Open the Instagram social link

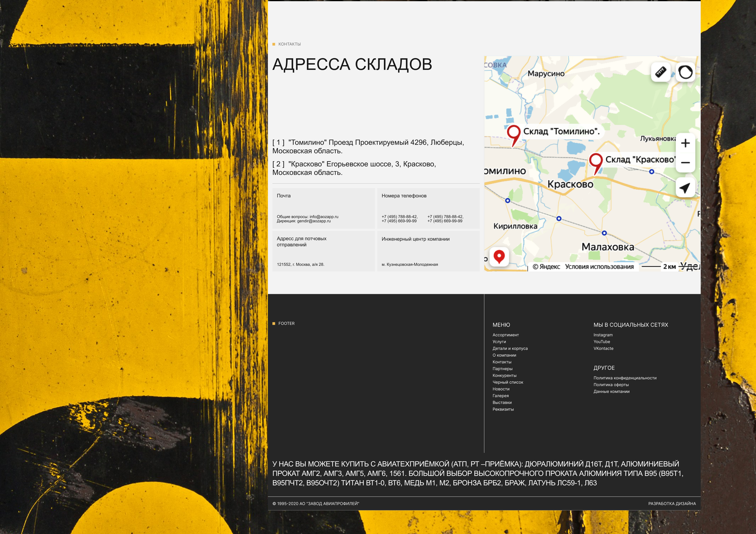tap(603, 335)
